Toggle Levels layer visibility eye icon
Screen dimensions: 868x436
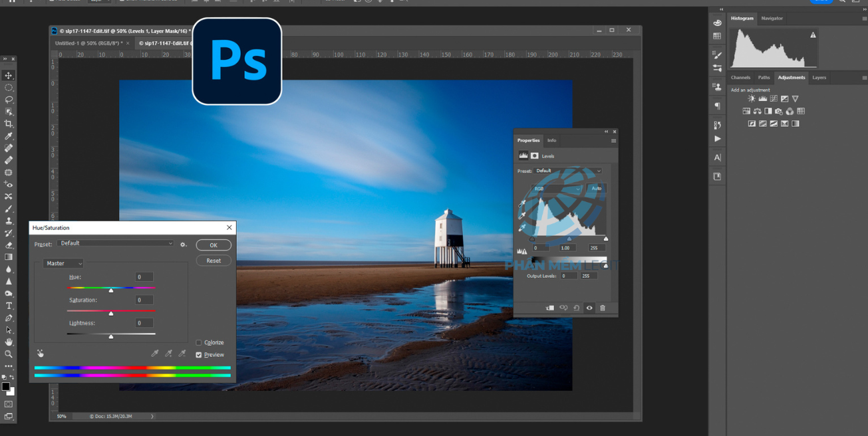coord(589,308)
